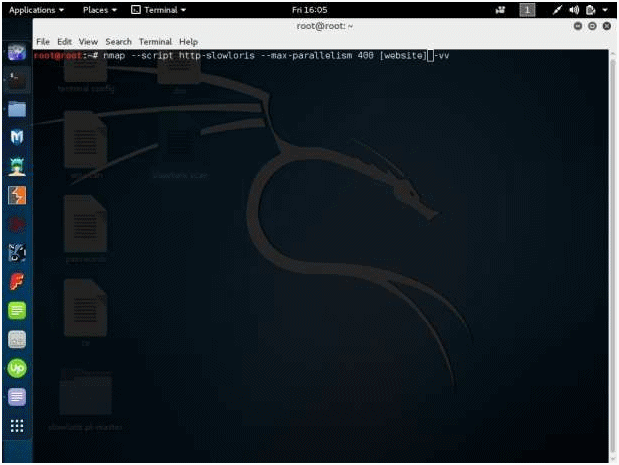Open the power system menu arrow
This screenshot has height=465, width=619.
click(x=605, y=9)
